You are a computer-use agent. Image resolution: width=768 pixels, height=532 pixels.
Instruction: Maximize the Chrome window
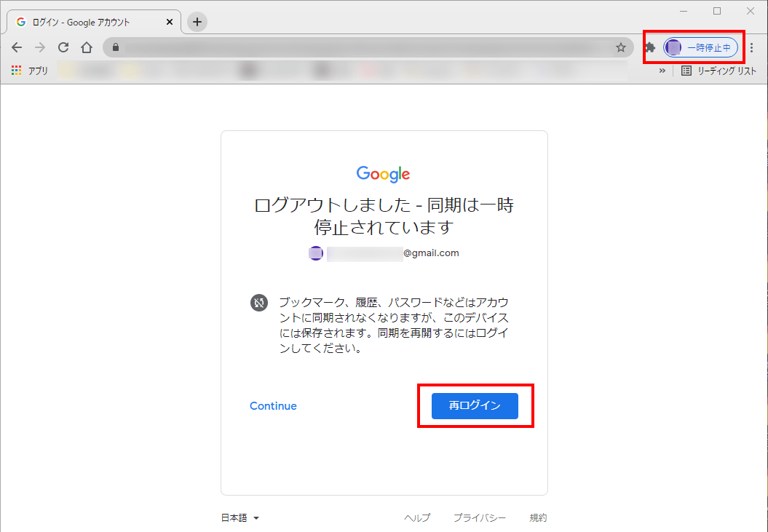pyautogui.click(x=717, y=11)
